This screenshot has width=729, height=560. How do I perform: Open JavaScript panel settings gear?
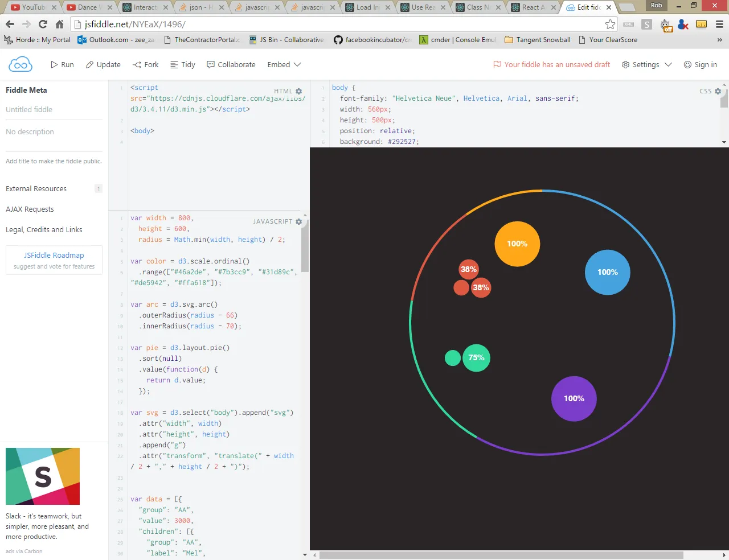tap(299, 221)
